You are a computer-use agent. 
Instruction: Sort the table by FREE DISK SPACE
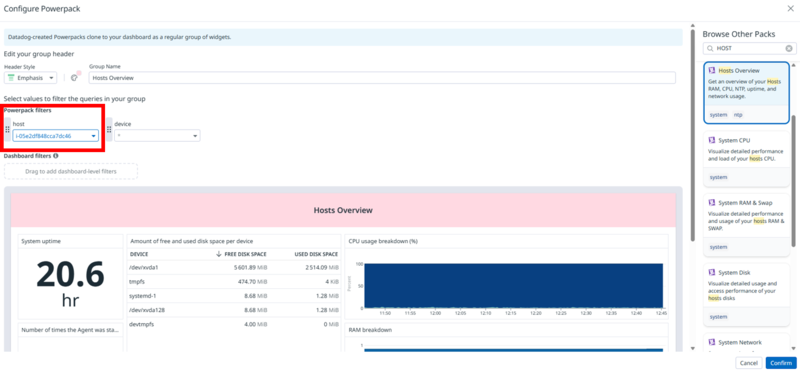click(x=245, y=254)
